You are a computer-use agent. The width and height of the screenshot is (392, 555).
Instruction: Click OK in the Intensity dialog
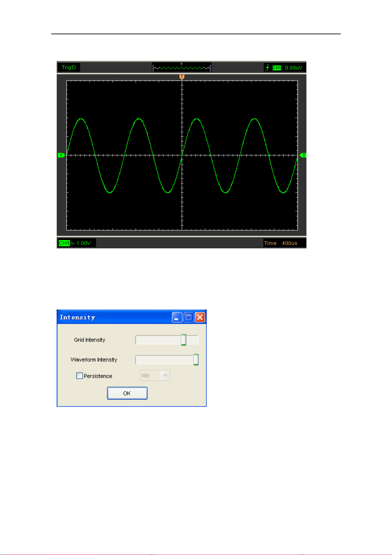pyautogui.click(x=127, y=393)
